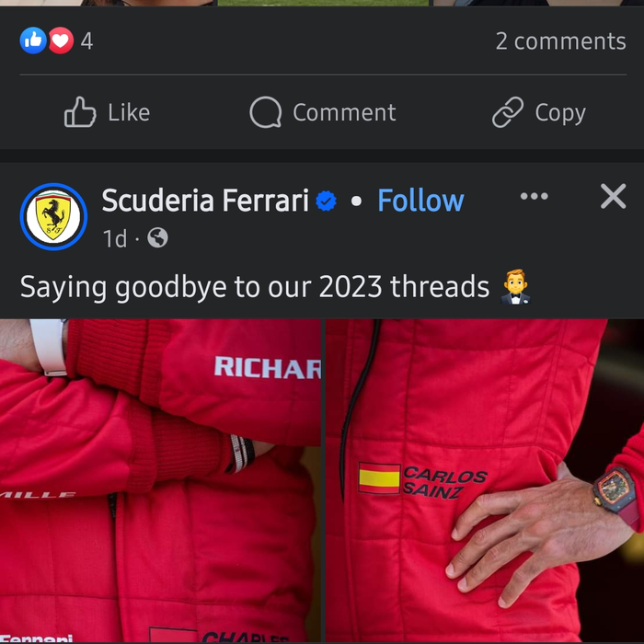Image resolution: width=644 pixels, height=644 pixels.
Task: Click the Comment text label
Action: (344, 112)
